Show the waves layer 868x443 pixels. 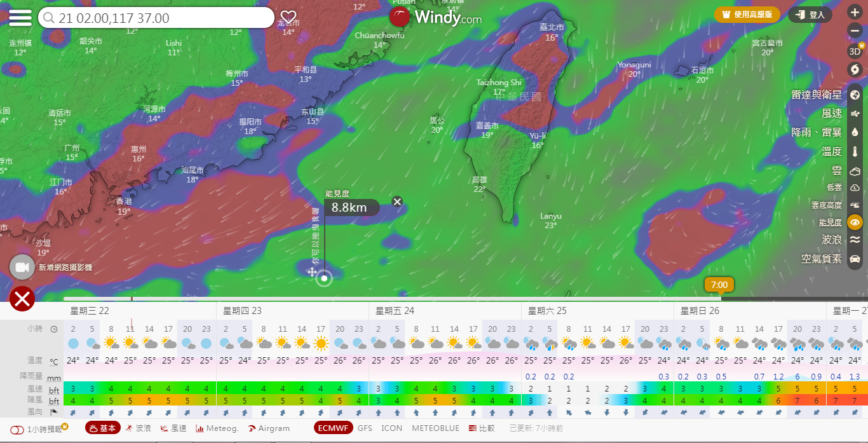855,240
